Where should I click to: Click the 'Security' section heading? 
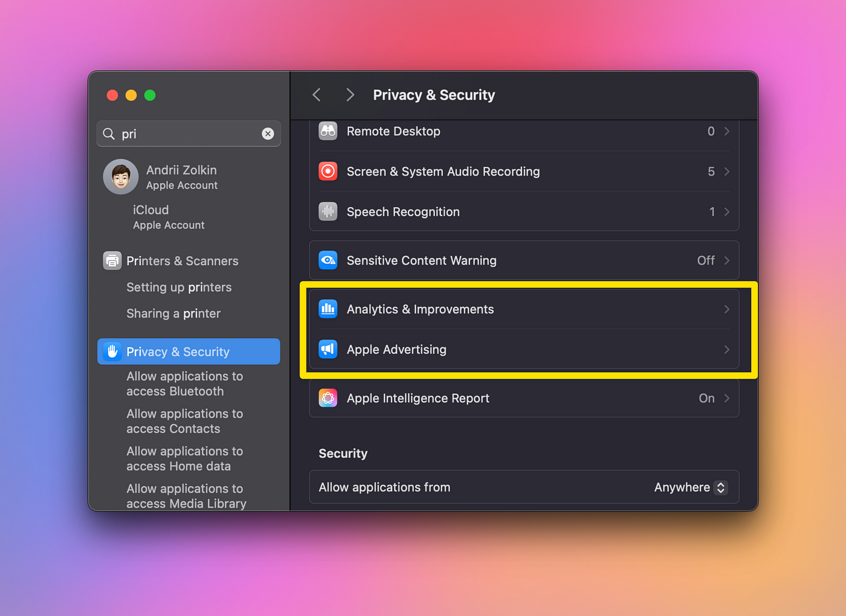[343, 454]
